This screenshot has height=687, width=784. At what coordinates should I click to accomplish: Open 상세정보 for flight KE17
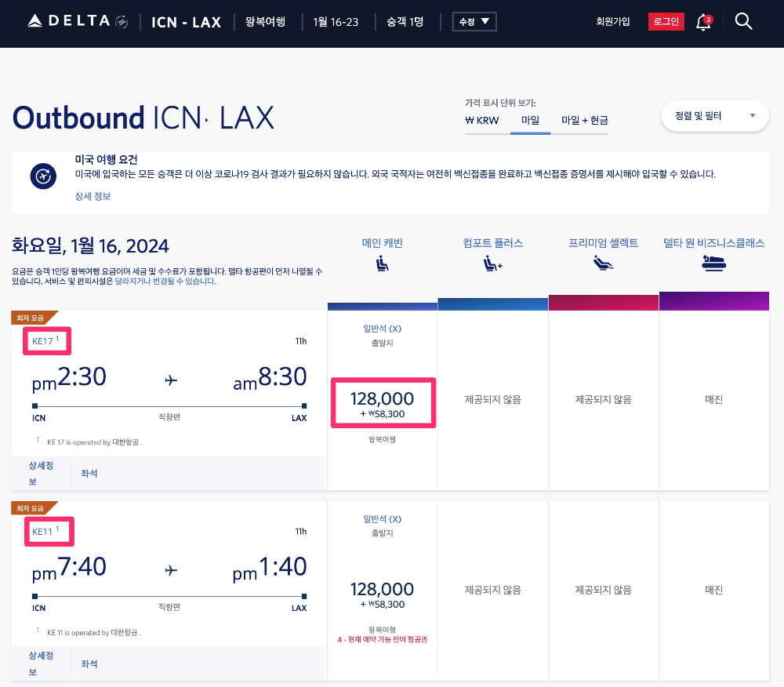[41, 473]
